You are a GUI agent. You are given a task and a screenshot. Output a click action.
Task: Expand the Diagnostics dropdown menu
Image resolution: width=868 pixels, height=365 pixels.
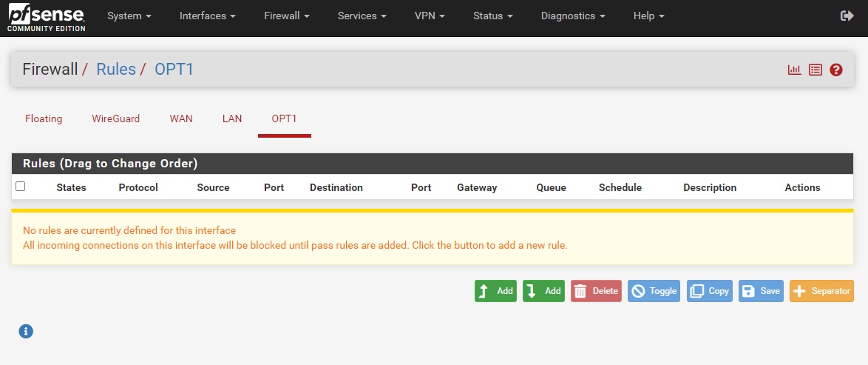pyautogui.click(x=573, y=16)
